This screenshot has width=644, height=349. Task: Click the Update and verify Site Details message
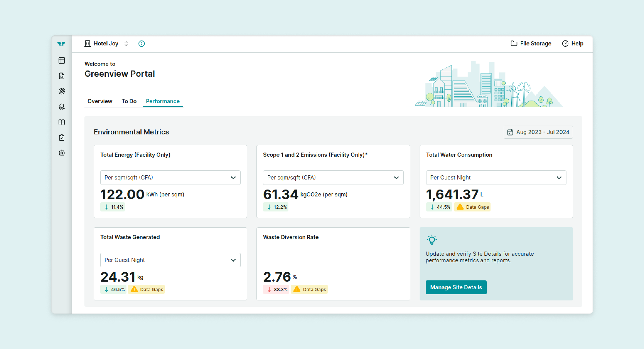pos(480,257)
